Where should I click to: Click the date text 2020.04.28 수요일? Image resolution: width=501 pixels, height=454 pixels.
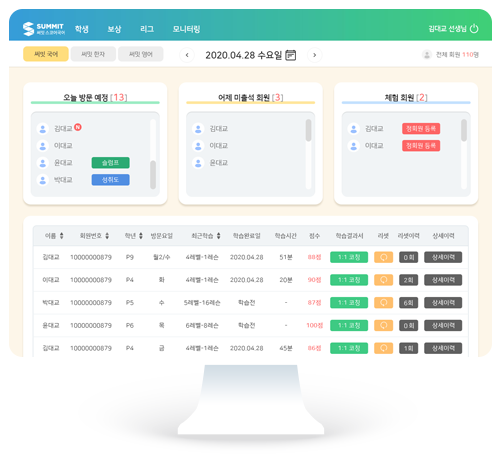244,55
